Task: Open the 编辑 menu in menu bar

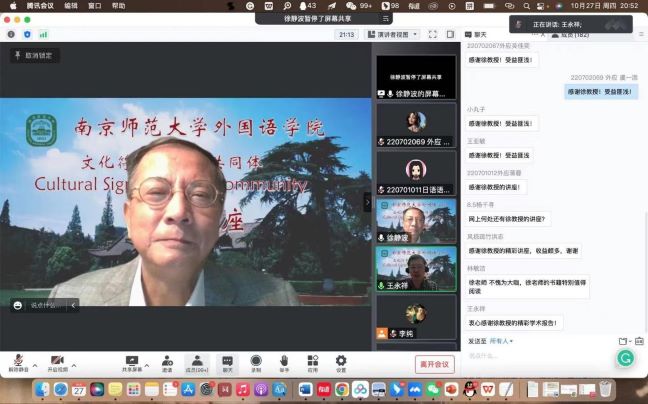Action: pos(71,5)
